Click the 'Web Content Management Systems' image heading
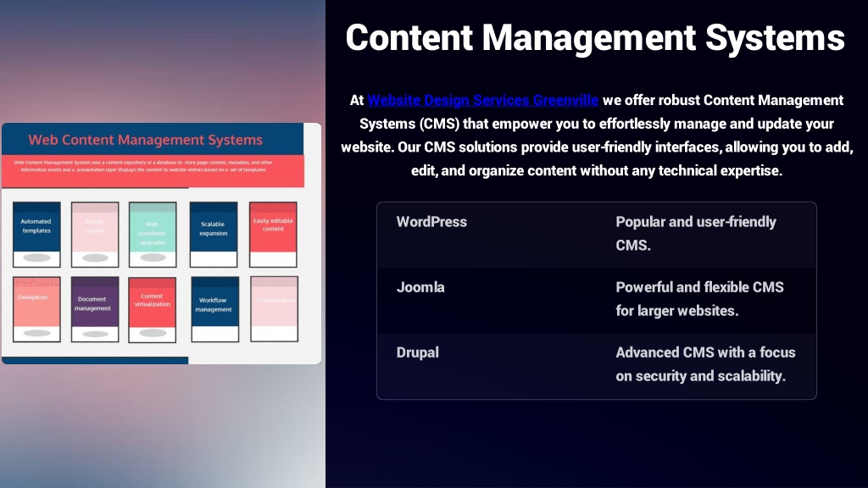868x488 pixels. tap(146, 140)
